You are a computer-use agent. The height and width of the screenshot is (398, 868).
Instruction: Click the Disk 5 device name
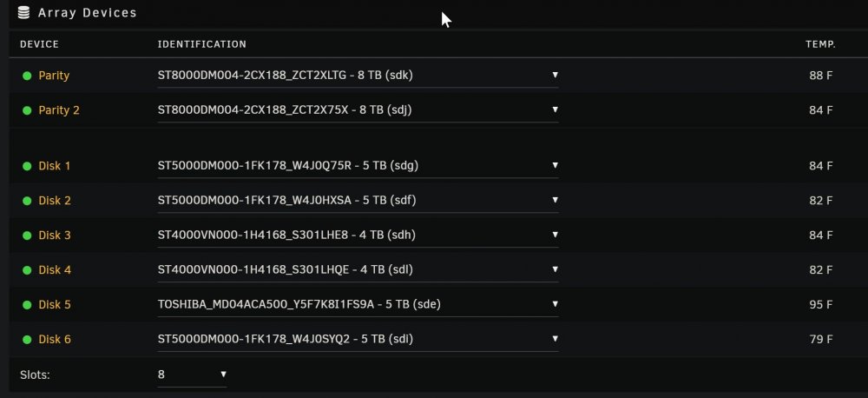(x=54, y=305)
